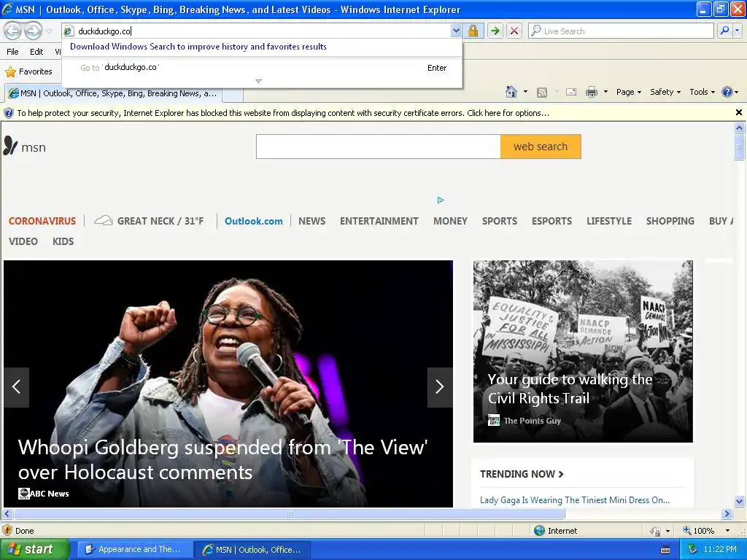This screenshot has width=747, height=560.
Task: Click the Favorites star button
Action: [28, 71]
